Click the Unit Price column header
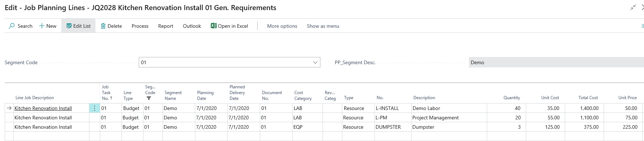Screen dimensions: 644x141 (x=627, y=98)
